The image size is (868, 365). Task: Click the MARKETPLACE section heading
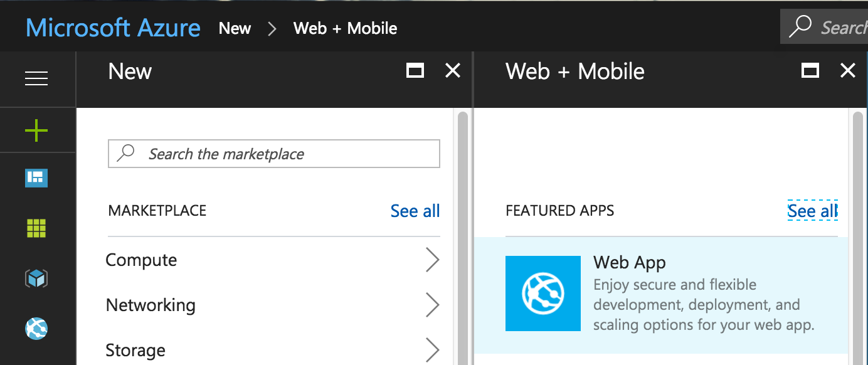tap(157, 211)
